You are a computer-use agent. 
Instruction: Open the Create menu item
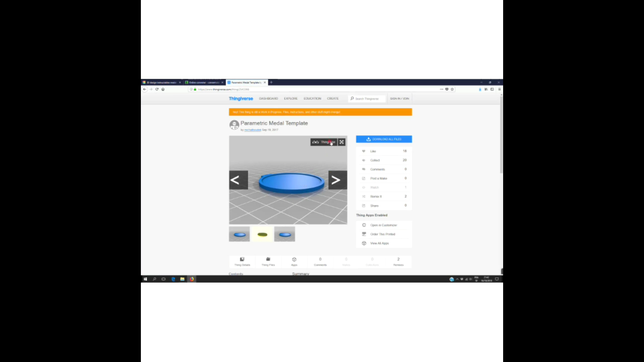[333, 99]
